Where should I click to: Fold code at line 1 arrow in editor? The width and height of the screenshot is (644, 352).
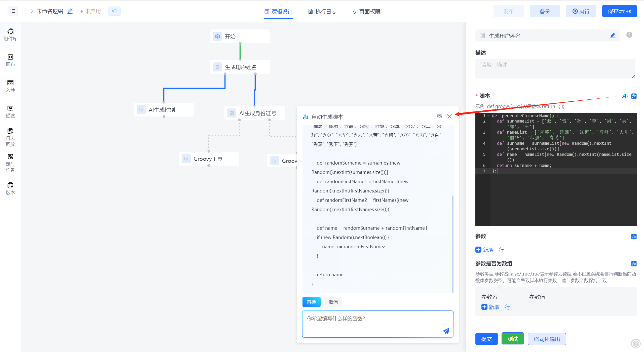tap(488, 115)
